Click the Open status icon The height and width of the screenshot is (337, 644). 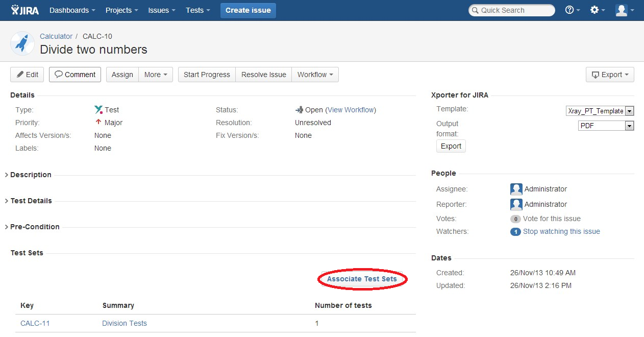[x=299, y=110]
